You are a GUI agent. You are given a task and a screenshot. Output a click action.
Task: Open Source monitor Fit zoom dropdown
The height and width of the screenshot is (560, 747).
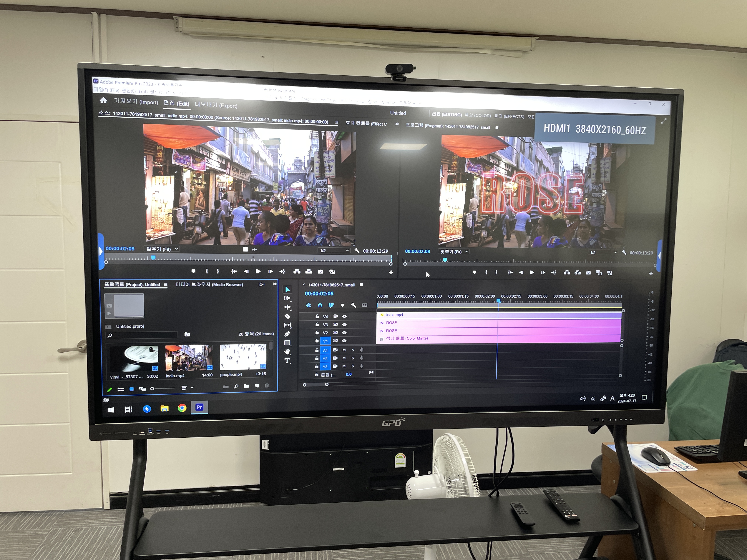point(162,249)
